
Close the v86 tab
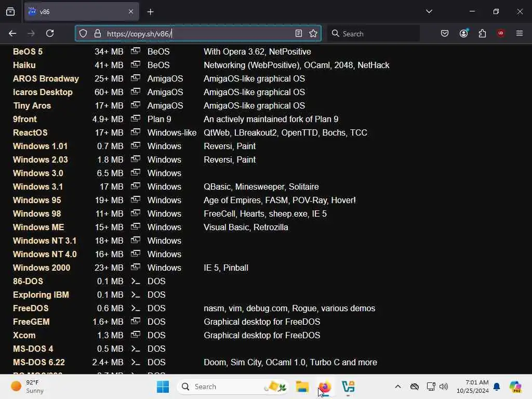tap(131, 11)
